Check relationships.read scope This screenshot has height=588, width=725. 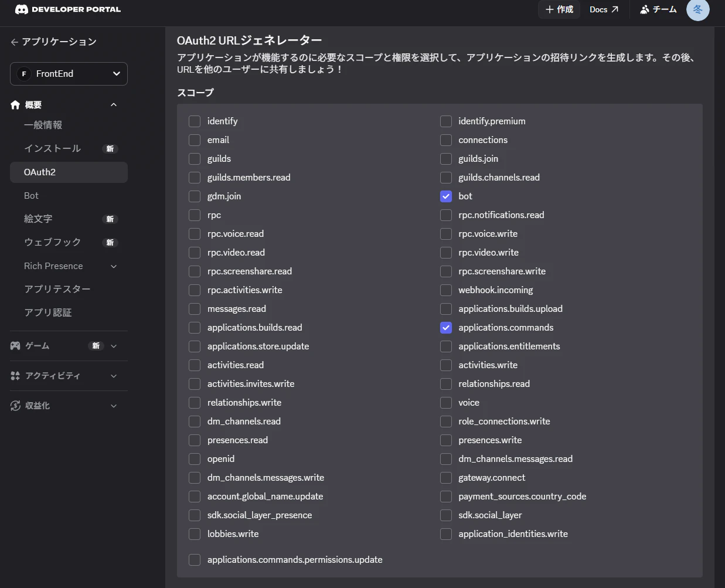coord(446,384)
